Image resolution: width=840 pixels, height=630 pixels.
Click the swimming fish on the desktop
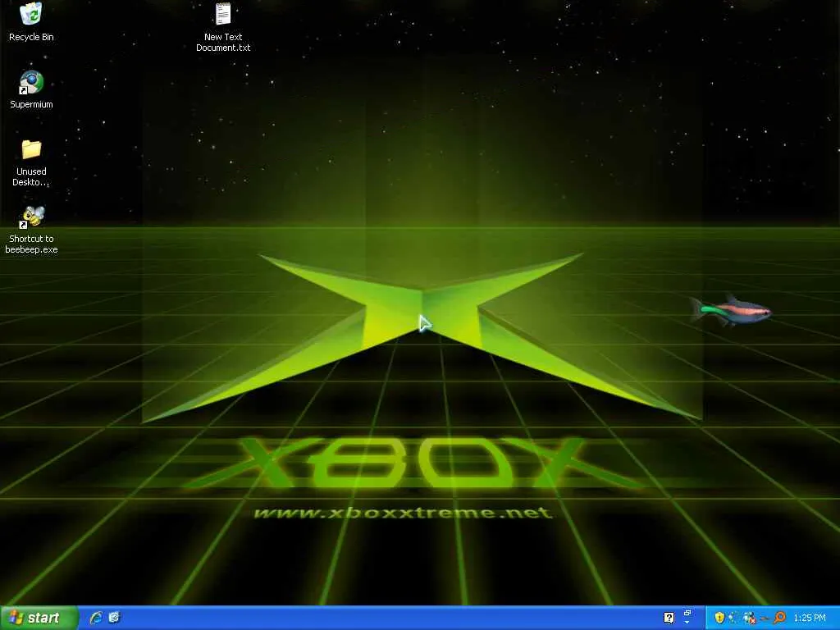point(731,309)
